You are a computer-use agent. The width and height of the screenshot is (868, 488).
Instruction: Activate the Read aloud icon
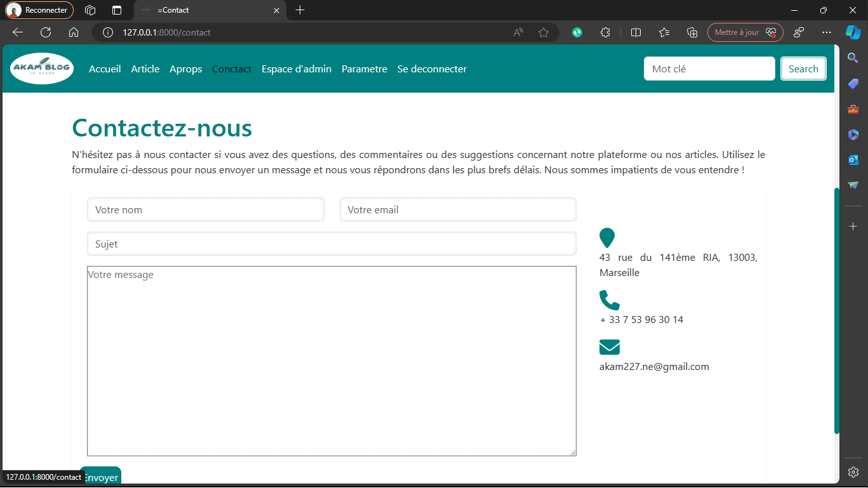pos(518,32)
